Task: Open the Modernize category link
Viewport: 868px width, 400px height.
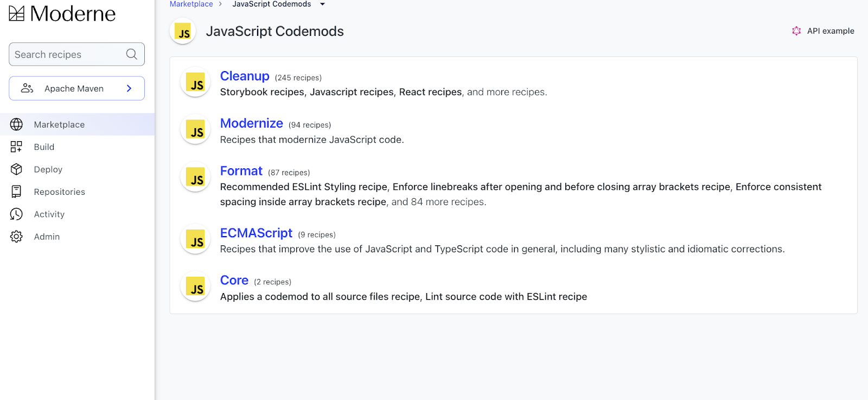Action: click(x=251, y=123)
